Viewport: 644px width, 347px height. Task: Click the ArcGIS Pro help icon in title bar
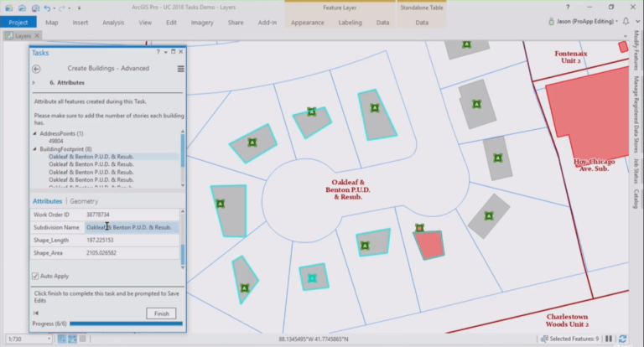(x=567, y=7)
